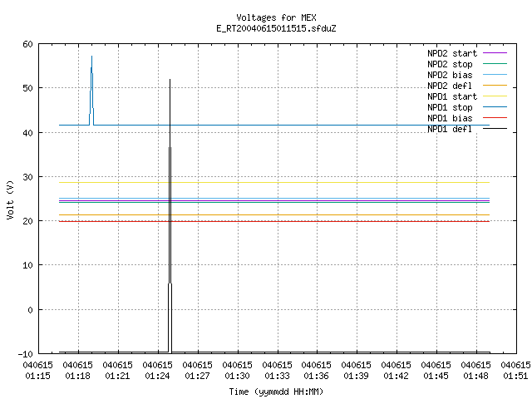Click the Y-axis tick value 50
Image resolution: width=532 pixels, height=399 pixels.
click(27, 88)
